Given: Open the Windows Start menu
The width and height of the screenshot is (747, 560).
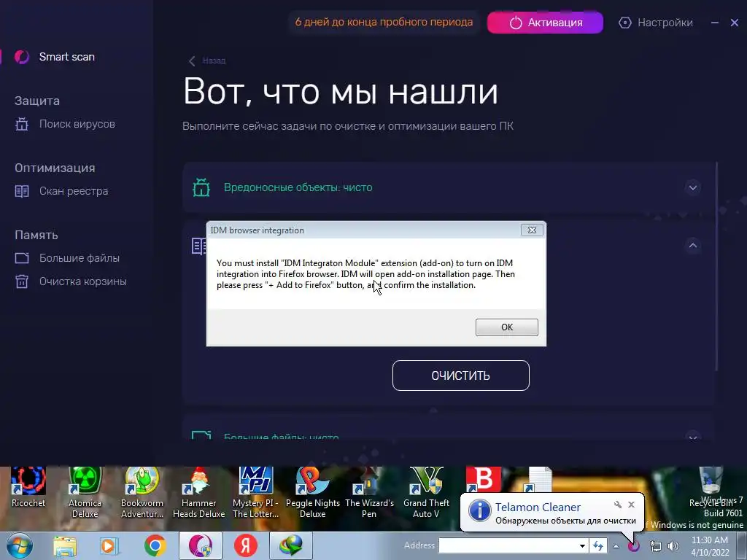Looking at the screenshot, I should tap(19, 545).
